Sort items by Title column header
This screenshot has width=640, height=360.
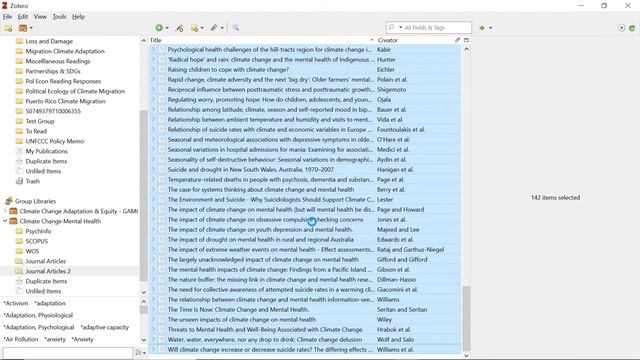(261, 40)
